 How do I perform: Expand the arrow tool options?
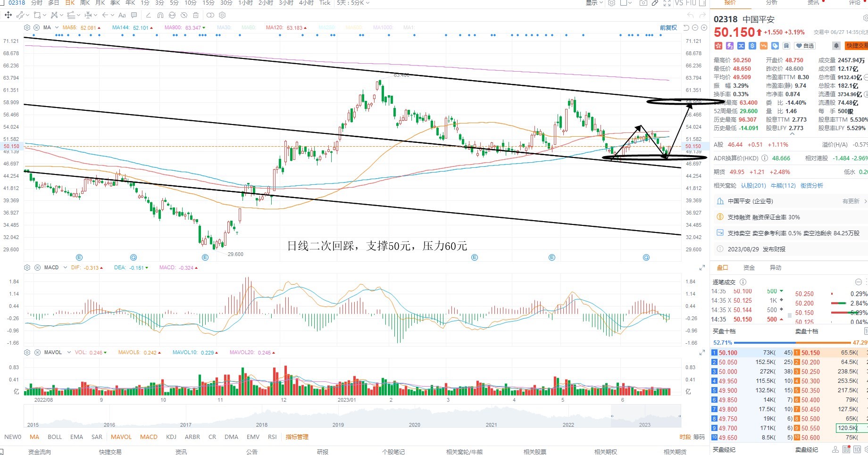pyautogui.click(x=112, y=15)
